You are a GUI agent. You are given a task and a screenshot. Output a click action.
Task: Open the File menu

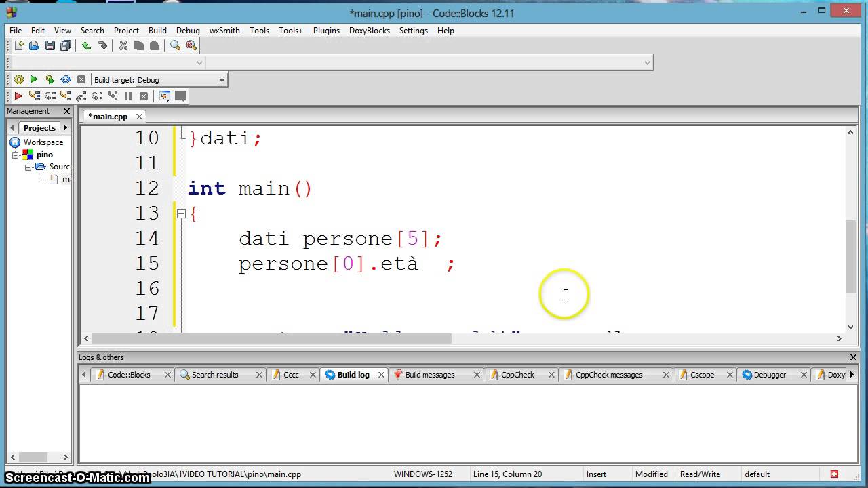point(16,30)
